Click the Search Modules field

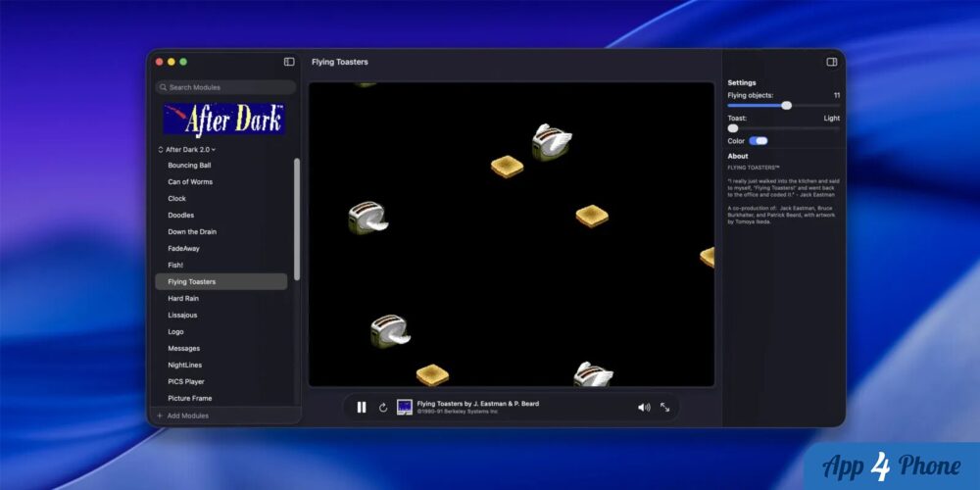225,87
